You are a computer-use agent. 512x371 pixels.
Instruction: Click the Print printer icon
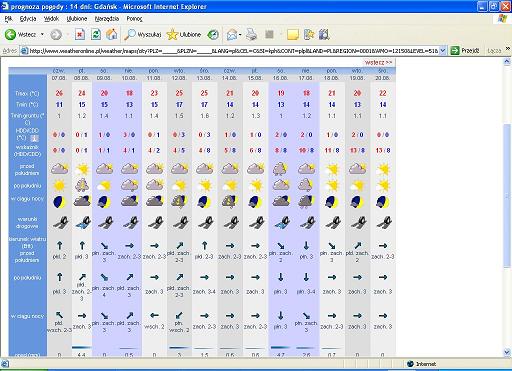(252, 34)
